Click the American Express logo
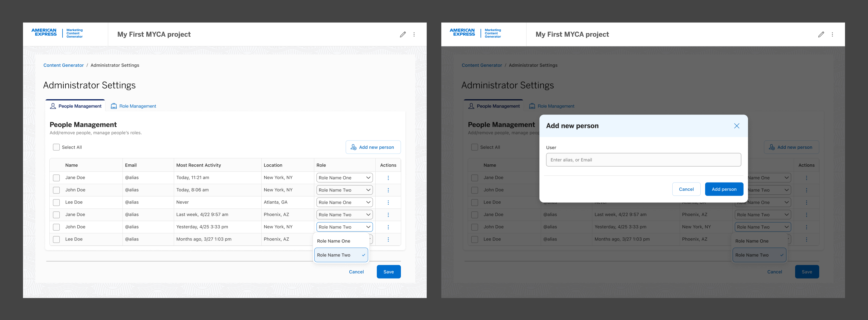Screen dimensions: 868x320 [44, 32]
